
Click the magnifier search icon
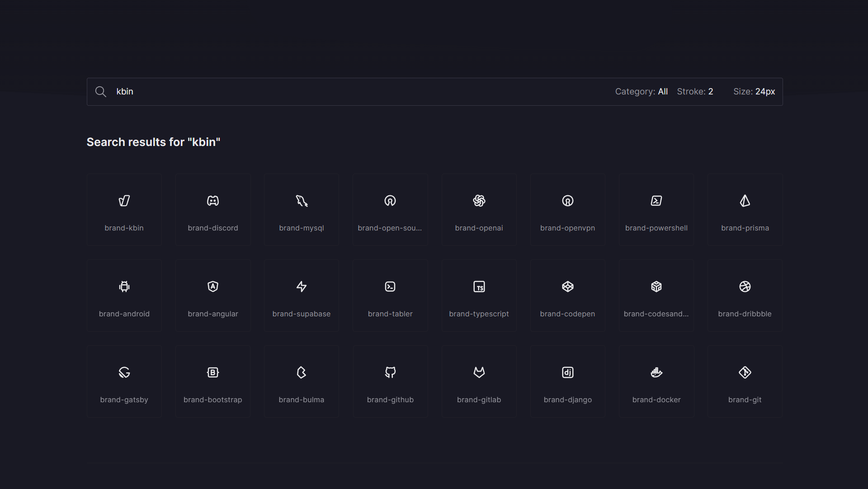click(x=101, y=92)
